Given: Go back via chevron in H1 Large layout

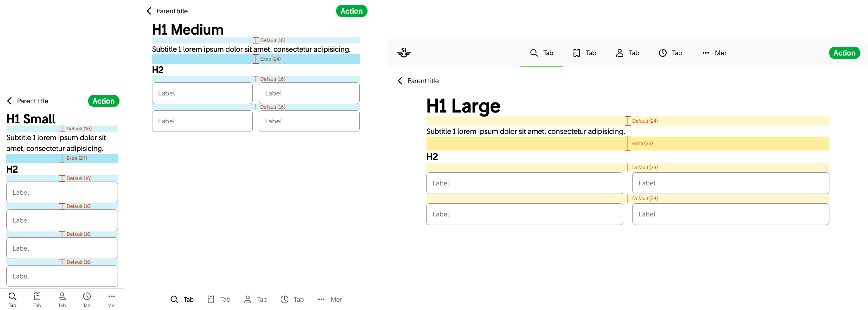Looking at the screenshot, I should [400, 81].
